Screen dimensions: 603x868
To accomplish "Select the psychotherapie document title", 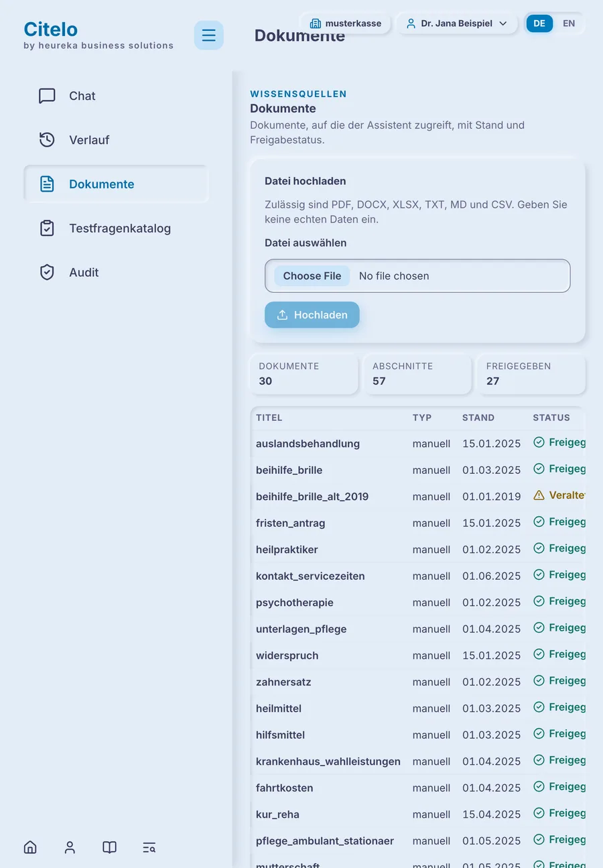I will tap(295, 603).
